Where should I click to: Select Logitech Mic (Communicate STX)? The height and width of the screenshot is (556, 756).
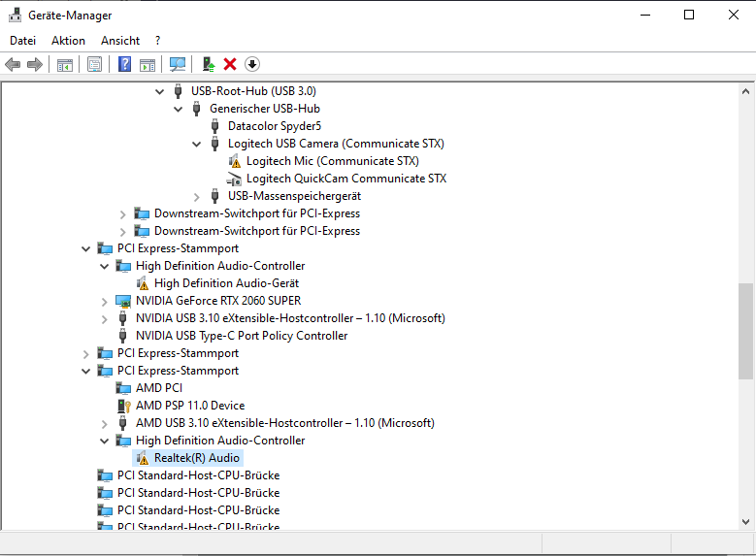tap(333, 161)
